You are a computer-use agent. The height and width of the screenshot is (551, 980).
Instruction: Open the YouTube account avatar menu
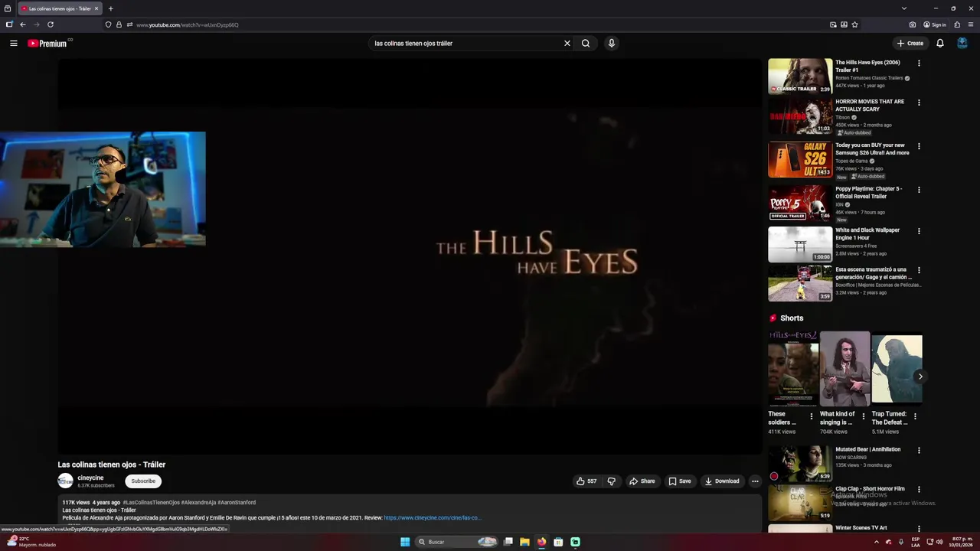(x=962, y=44)
